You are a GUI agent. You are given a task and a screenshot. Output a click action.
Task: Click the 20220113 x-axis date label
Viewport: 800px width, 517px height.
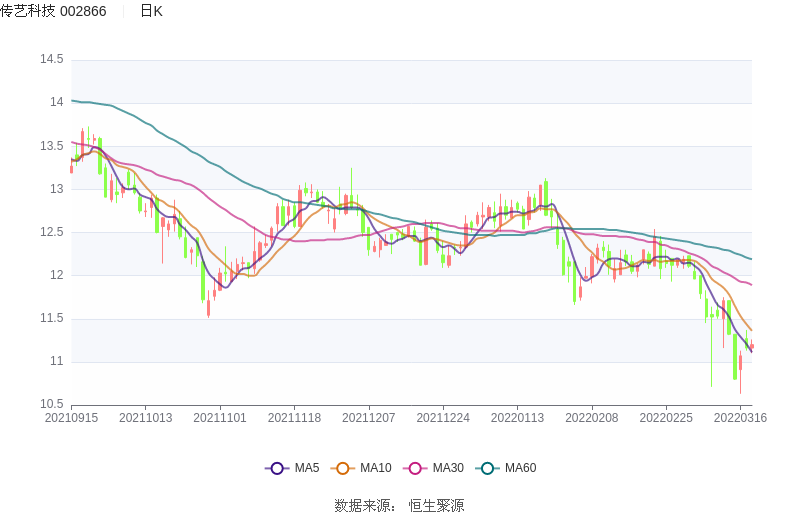tap(517, 418)
